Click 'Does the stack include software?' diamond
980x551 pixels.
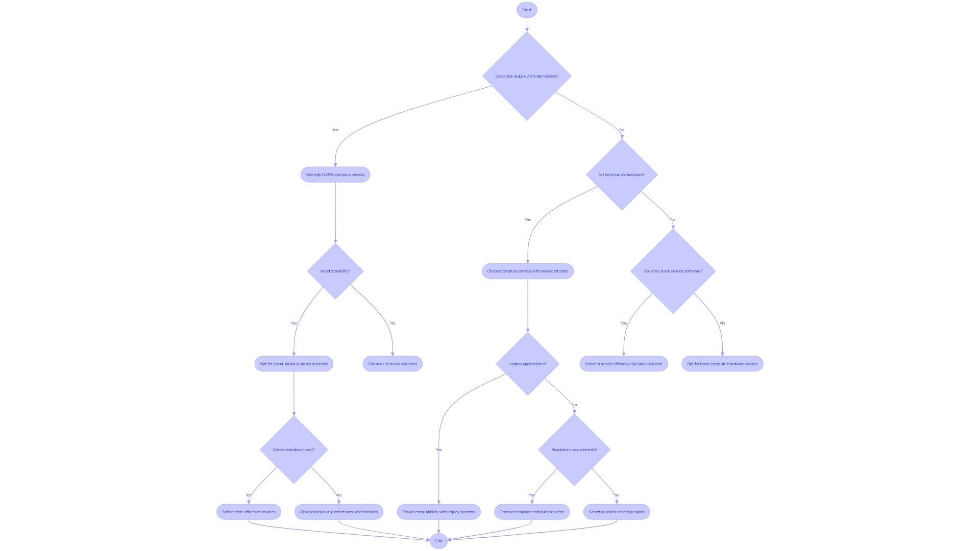pyautogui.click(x=672, y=270)
